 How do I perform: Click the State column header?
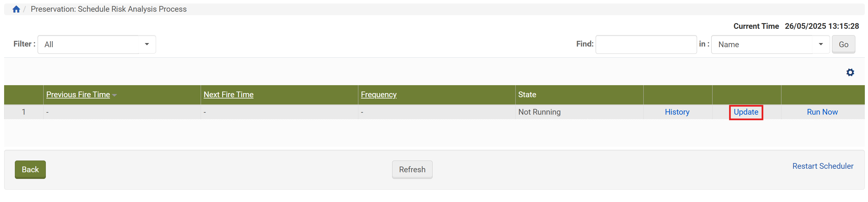click(527, 95)
